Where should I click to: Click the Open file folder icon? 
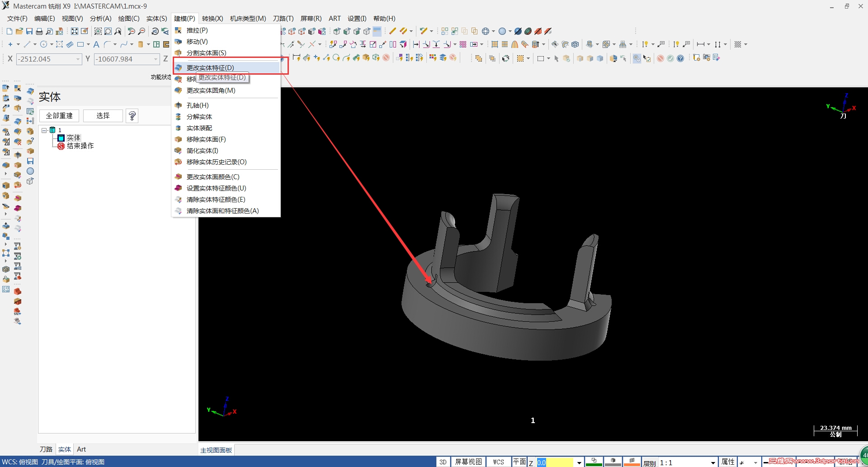tap(19, 31)
